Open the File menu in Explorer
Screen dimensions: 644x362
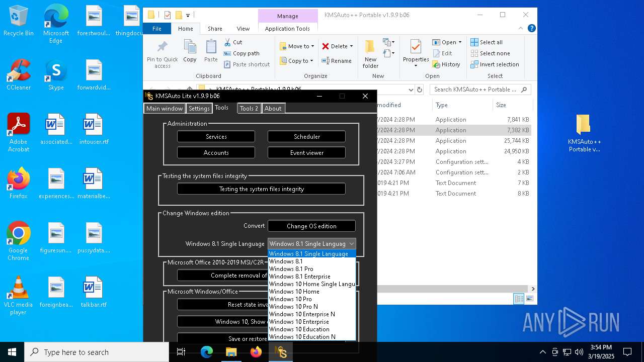tap(157, 29)
